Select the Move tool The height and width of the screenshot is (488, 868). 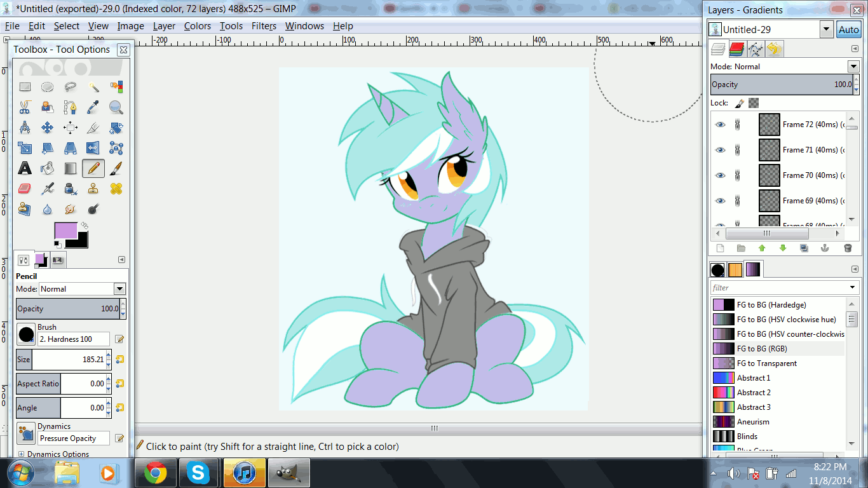[48, 128]
